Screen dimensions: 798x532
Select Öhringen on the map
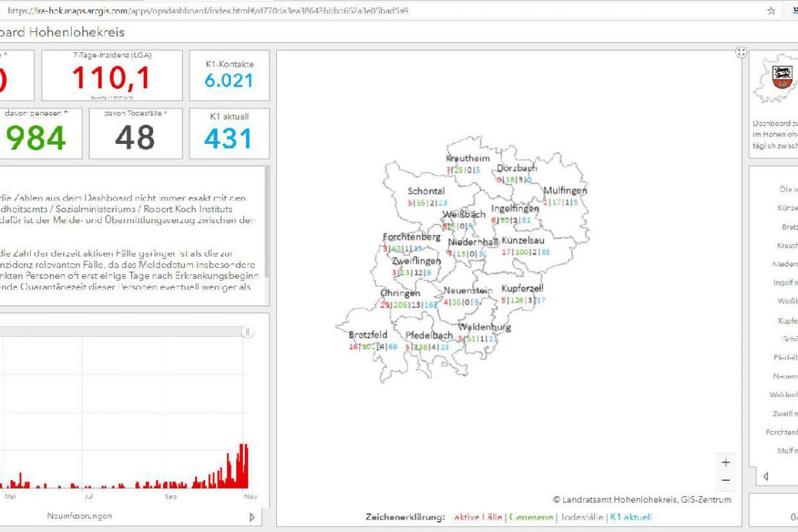(400, 293)
